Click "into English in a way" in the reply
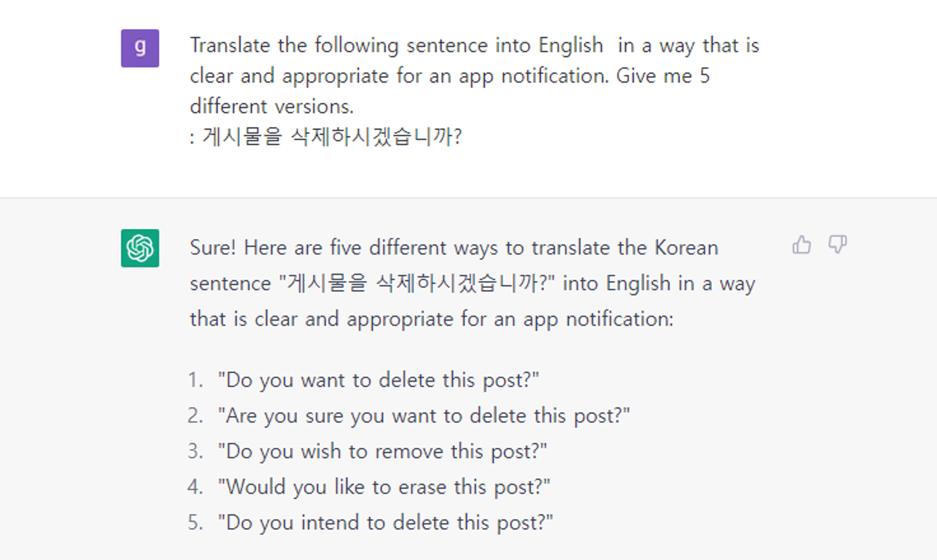This screenshot has width=937, height=560. (x=659, y=283)
